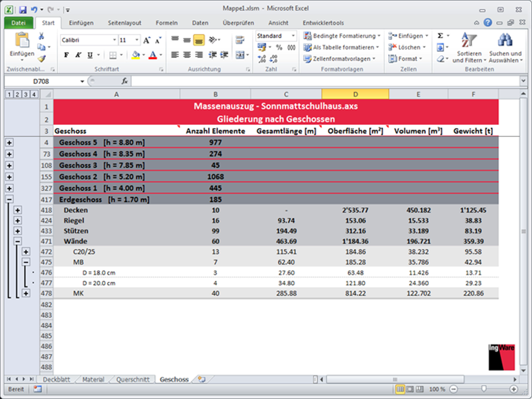Click the insert function fx icon
Viewport: 532px width, 399px height.
pyautogui.click(x=124, y=81)
